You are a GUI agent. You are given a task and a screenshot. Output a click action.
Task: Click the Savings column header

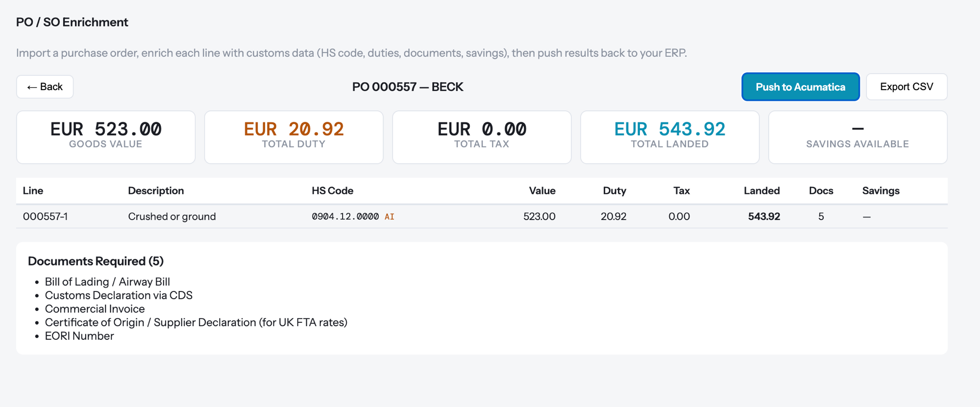(881, 191)
